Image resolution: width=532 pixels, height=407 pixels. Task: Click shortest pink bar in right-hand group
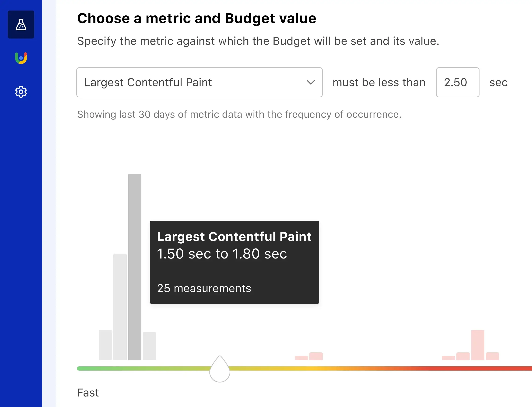click(448, 358)
